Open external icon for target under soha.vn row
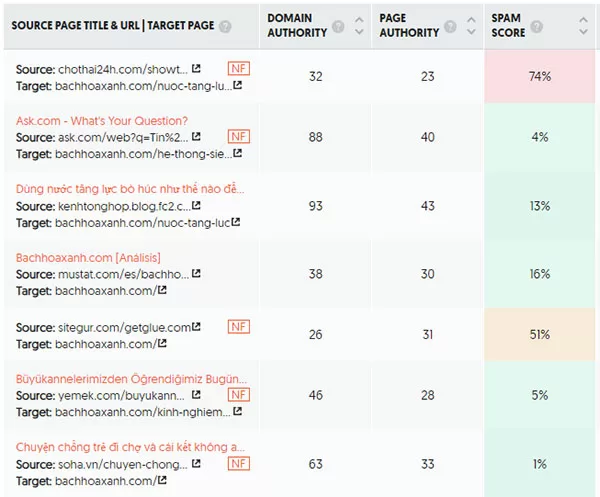The image size is (600, 497). pyautogui.click(x=162, y=480)
